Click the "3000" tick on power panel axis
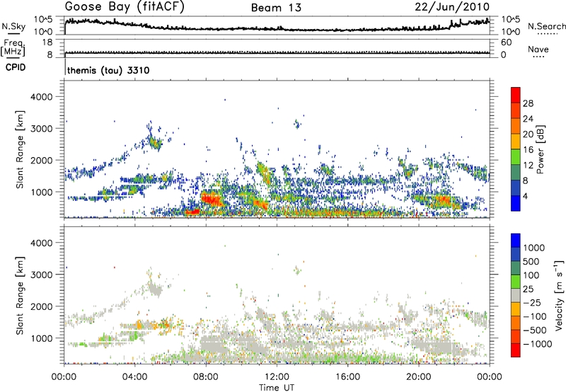 [x=41, y=129]
